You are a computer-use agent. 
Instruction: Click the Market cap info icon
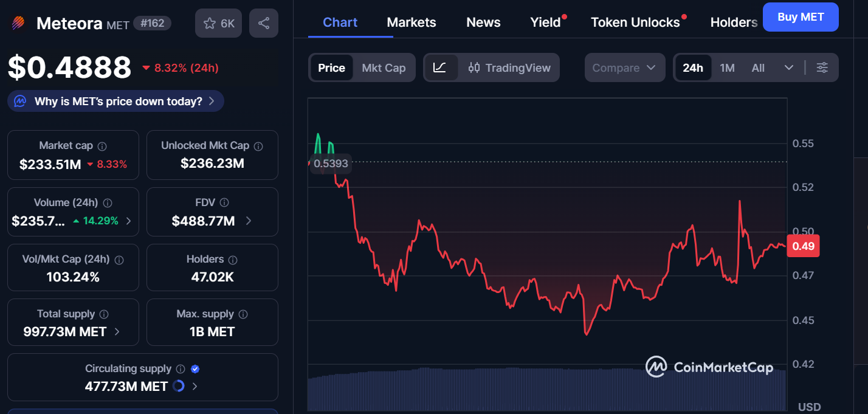click(x=102, y=146)
